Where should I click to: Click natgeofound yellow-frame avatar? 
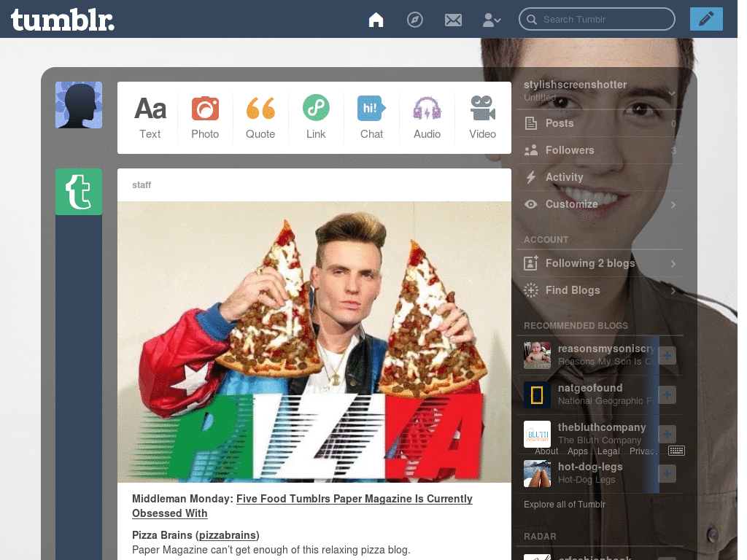point(537,394)
